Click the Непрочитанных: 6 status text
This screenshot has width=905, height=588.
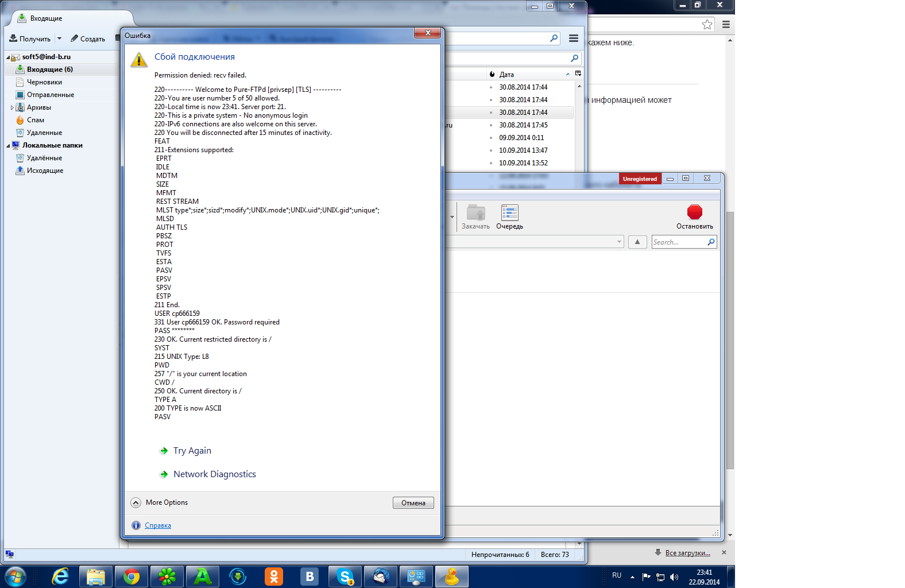500,555
